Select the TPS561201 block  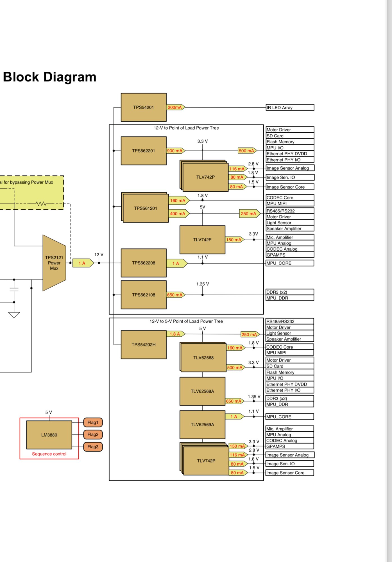click(x=146, y=208)
